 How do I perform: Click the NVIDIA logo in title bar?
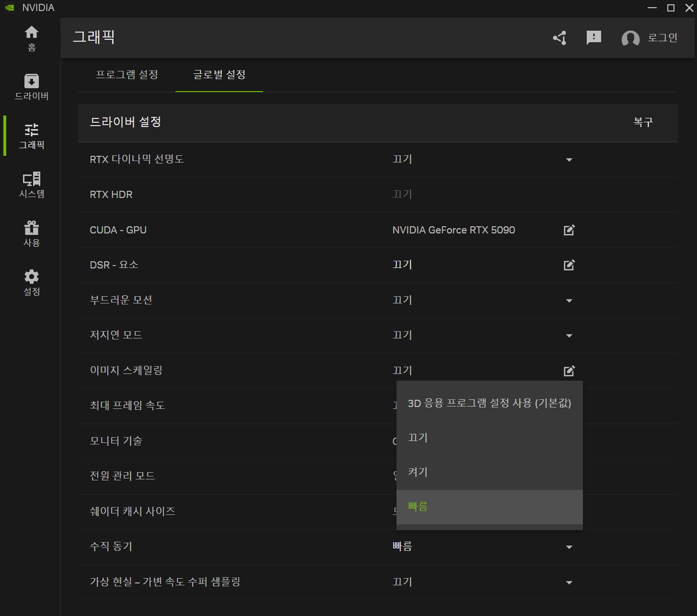click(x=10, y=8)
